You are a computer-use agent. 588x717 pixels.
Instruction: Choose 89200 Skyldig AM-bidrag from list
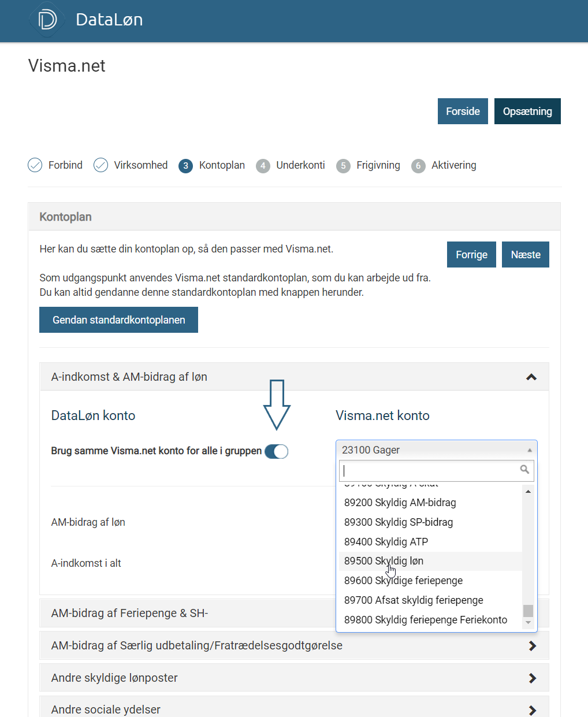click(400, 503)
